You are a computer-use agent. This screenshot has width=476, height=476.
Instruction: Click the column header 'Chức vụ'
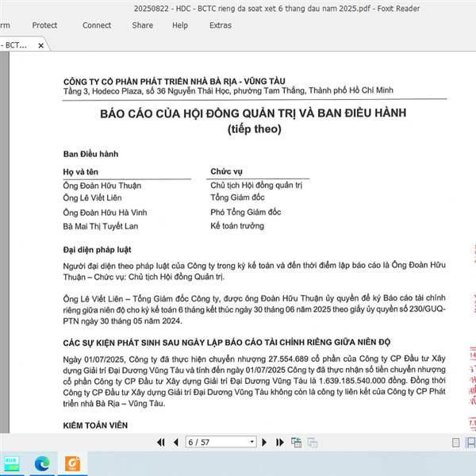point(226,171)
